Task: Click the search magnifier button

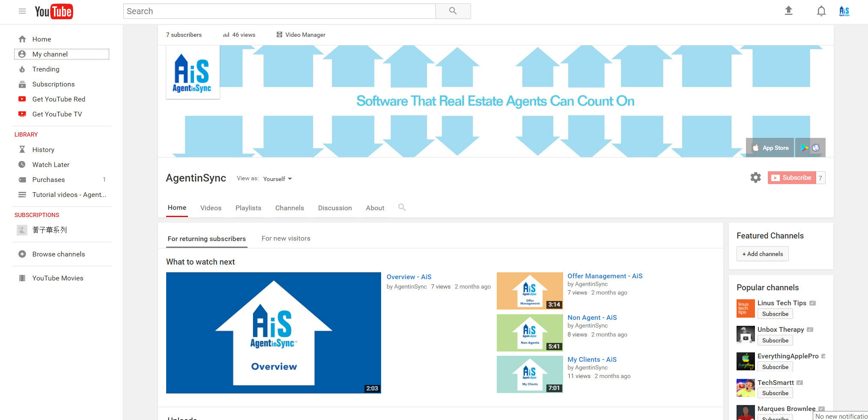Action: 453,11
